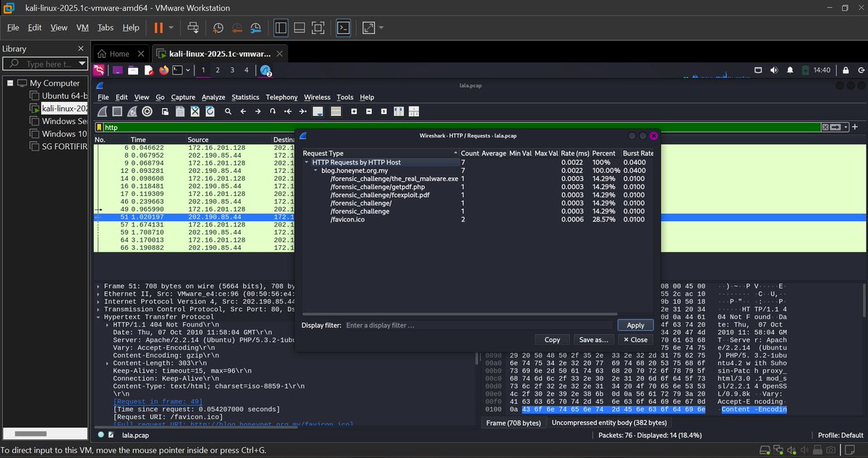Jump to last packet icon
The width and height of the screenshot is (868, 458).
point(302,111)
